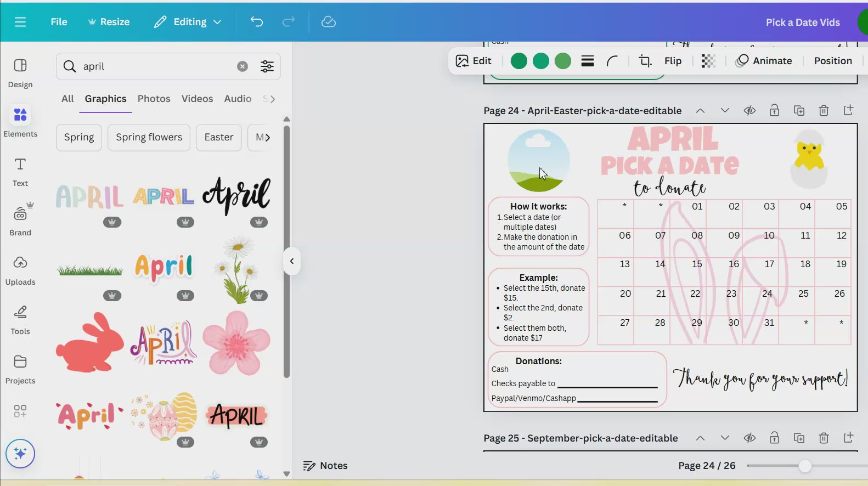868x486 pixels.
Task: Delete Page 24 with the trash icon
Action: tap(824, 111)
